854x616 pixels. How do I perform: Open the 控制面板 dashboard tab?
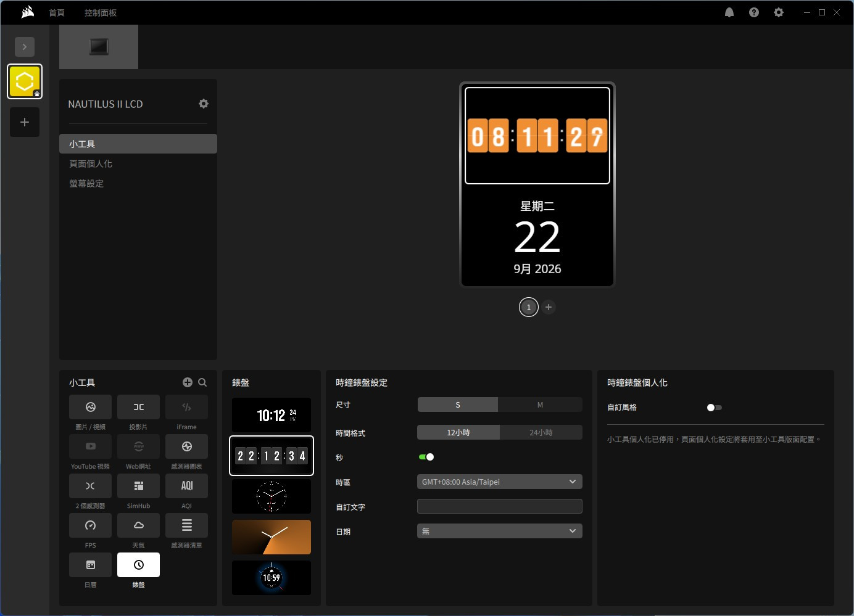[101, 12]
